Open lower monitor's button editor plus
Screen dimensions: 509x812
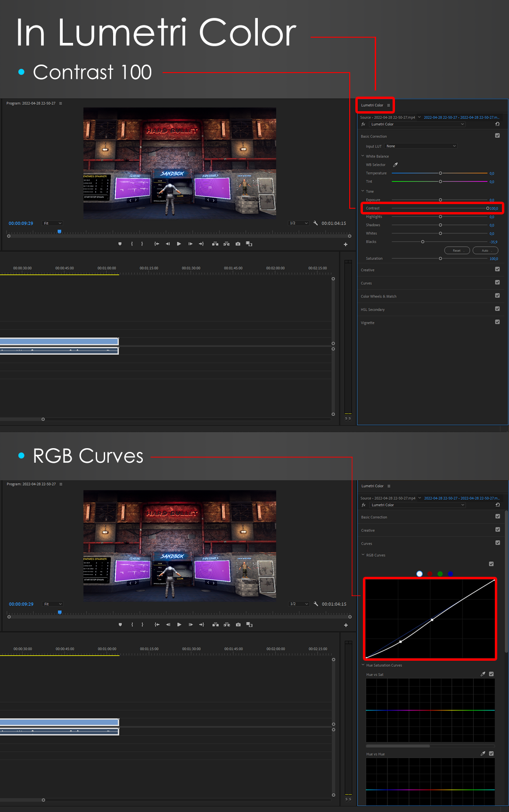(x=346, y=625)
